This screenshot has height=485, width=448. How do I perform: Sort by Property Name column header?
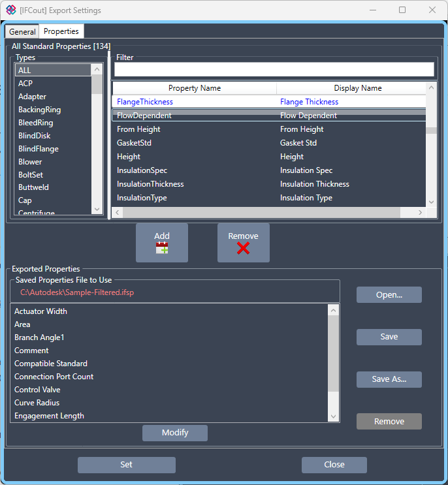pyautogui.click(x=195, y=88)
